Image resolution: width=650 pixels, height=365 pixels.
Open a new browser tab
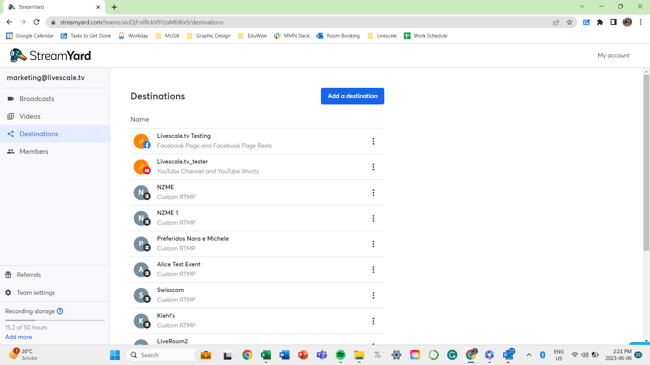coord(114,7)
